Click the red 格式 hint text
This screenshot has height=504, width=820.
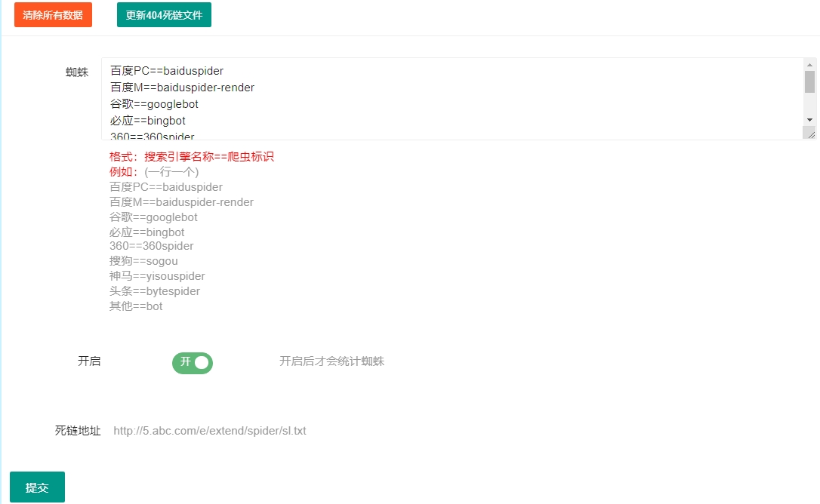tap(192, 157)
